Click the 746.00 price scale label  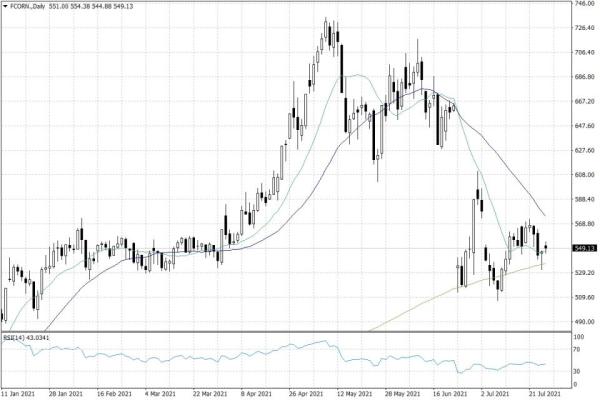(x=584, y=4)
